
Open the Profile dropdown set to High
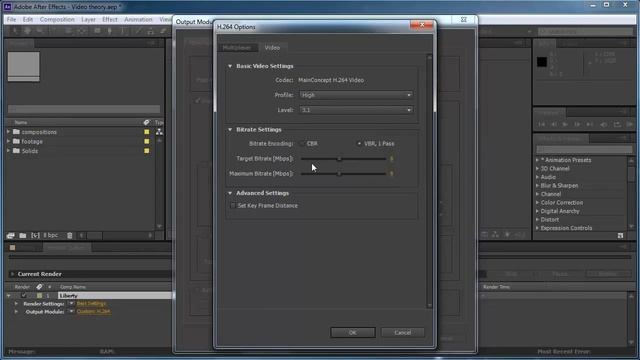tap(356, 95)
